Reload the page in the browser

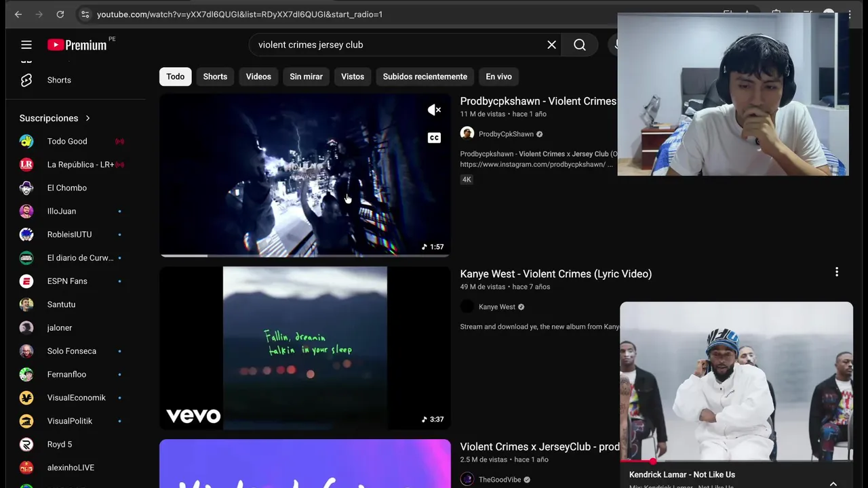[60, 14]
